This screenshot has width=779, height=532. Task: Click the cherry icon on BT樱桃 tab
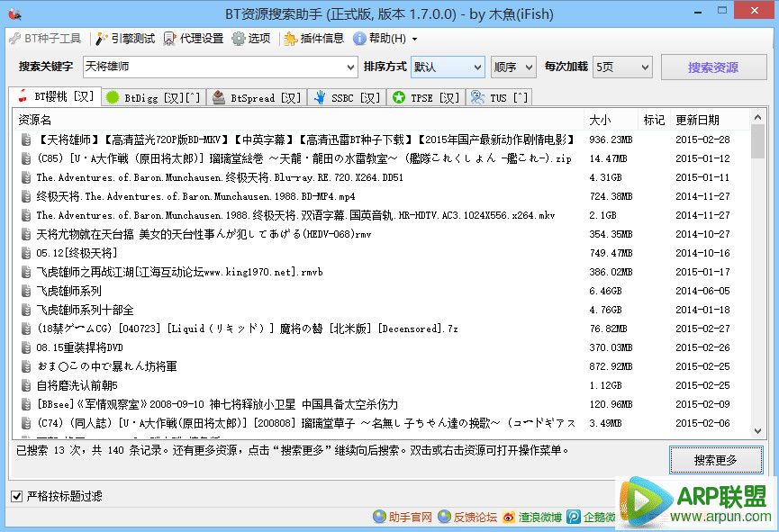pos(23,96)
